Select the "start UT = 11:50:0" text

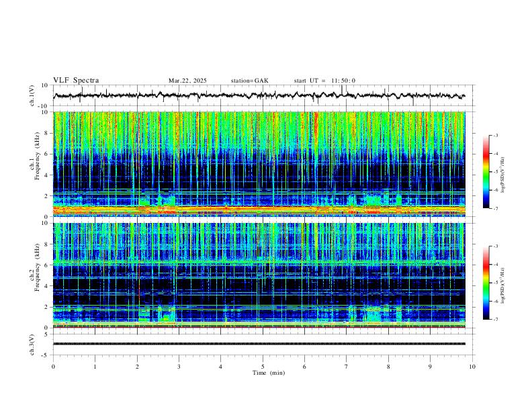[324, 81]
